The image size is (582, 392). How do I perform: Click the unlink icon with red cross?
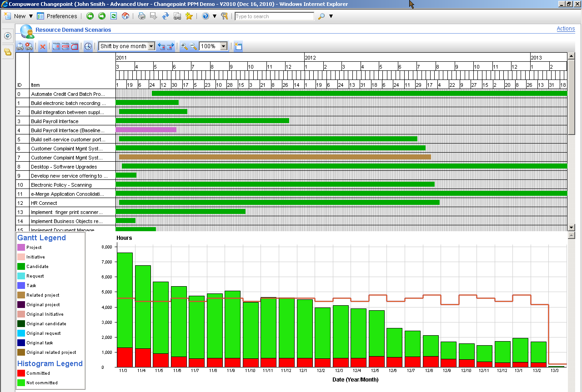tap(29, 46)
